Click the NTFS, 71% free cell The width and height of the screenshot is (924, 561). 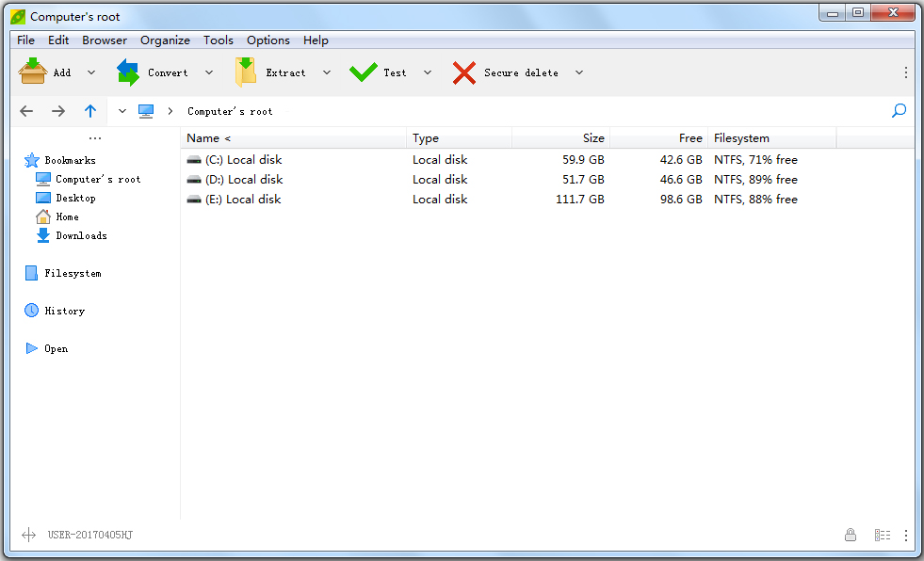click(x=755, y=159)
